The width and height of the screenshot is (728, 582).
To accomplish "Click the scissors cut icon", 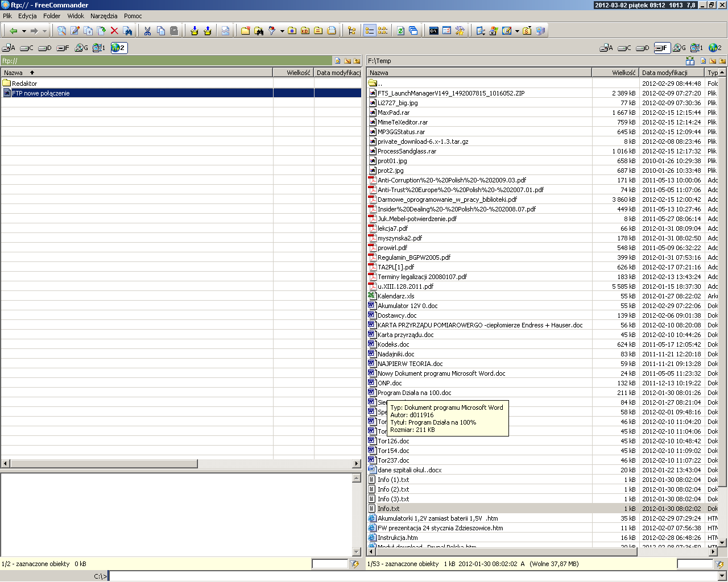I will 147,31.
